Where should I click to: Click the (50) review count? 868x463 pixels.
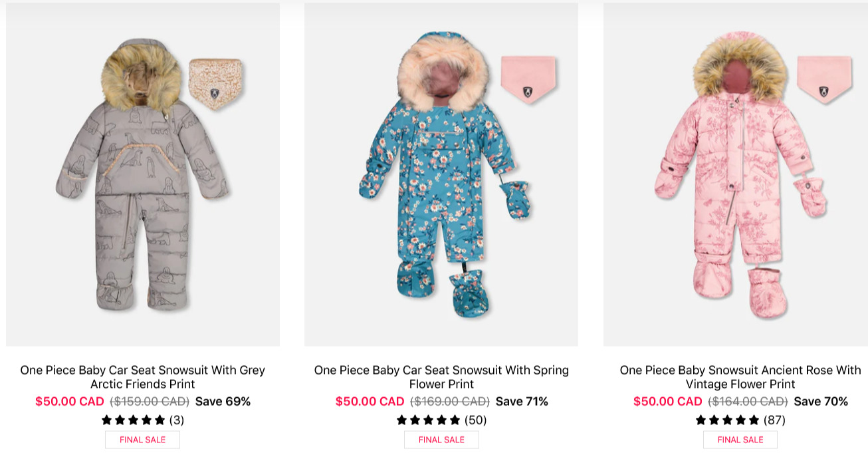pos(475,420)
